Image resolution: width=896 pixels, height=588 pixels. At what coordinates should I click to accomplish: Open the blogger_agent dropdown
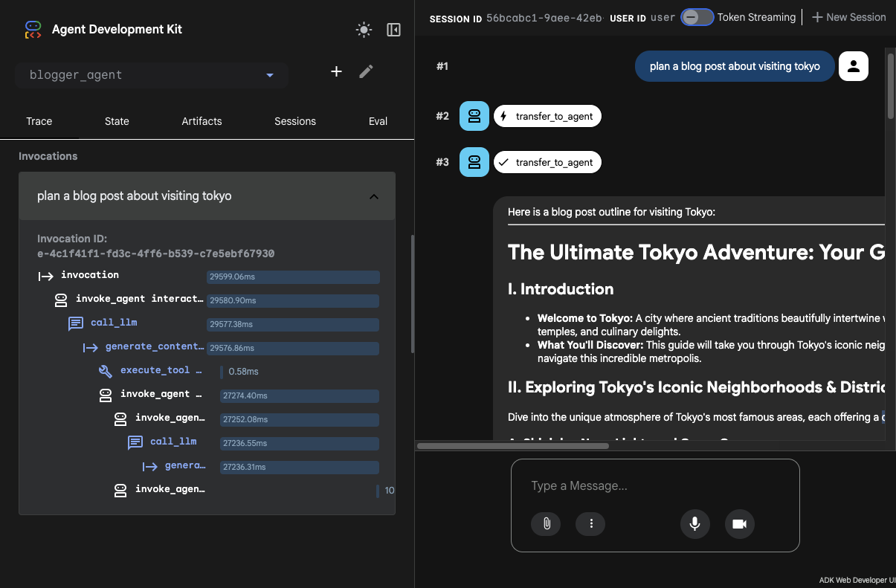pyautogui.click(x=269, y=75)
